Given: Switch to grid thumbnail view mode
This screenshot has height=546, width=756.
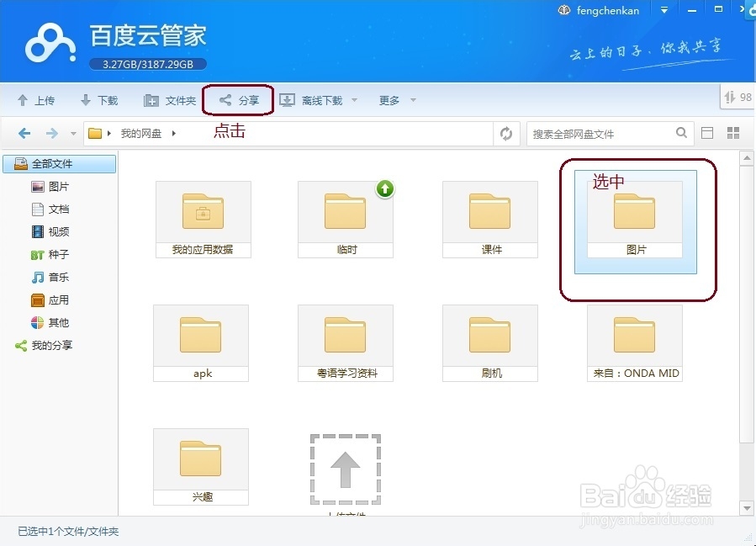Looking at the screenshot, I should tap(733, 132).
